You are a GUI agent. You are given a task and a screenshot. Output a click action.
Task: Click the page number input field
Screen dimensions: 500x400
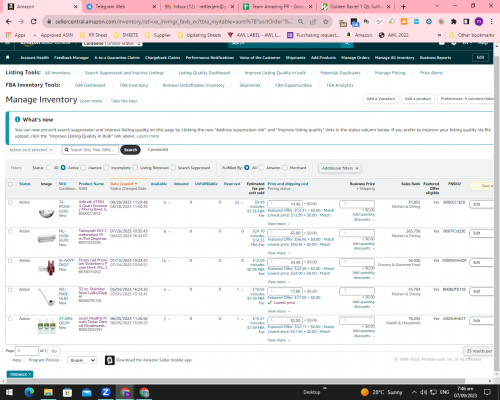point(27,351)
